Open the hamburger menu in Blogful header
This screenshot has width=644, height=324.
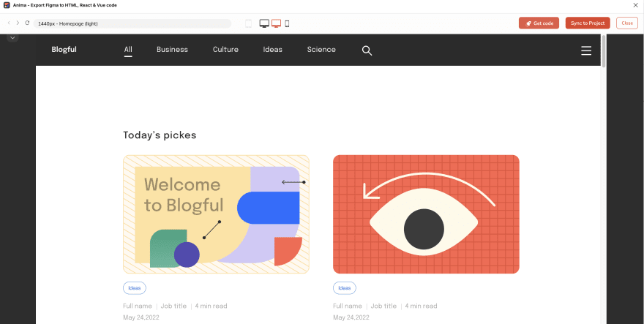[585, 50]
